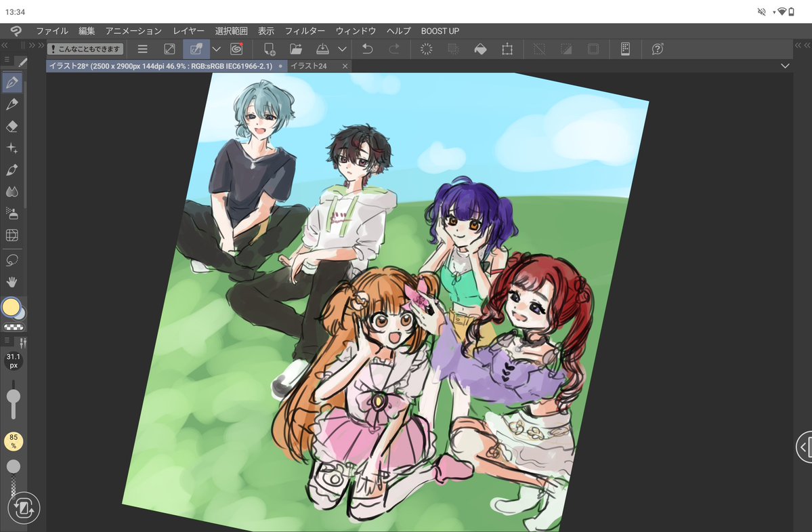
Task: Redo the last undone action
Action: pyautogui.click(x=394, y=49)
